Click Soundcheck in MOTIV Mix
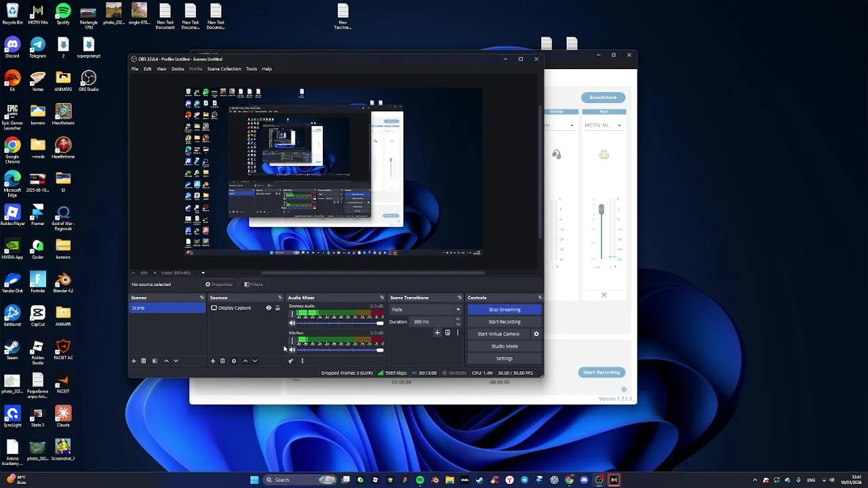 pos(603,97)
